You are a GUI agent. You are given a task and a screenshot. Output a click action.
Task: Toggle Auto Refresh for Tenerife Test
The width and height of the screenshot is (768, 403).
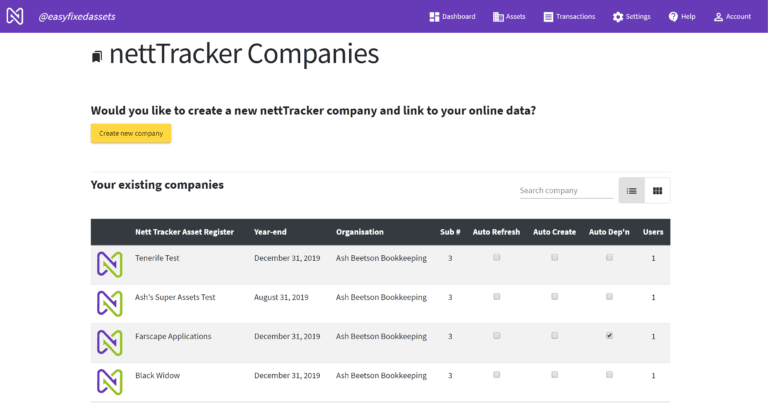(x=497, y=257)
